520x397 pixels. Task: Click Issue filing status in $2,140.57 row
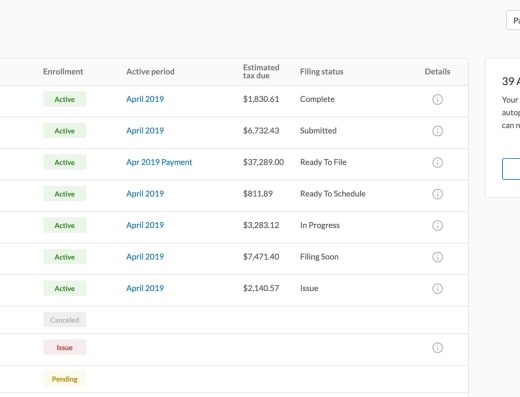[x=309, y=288]
